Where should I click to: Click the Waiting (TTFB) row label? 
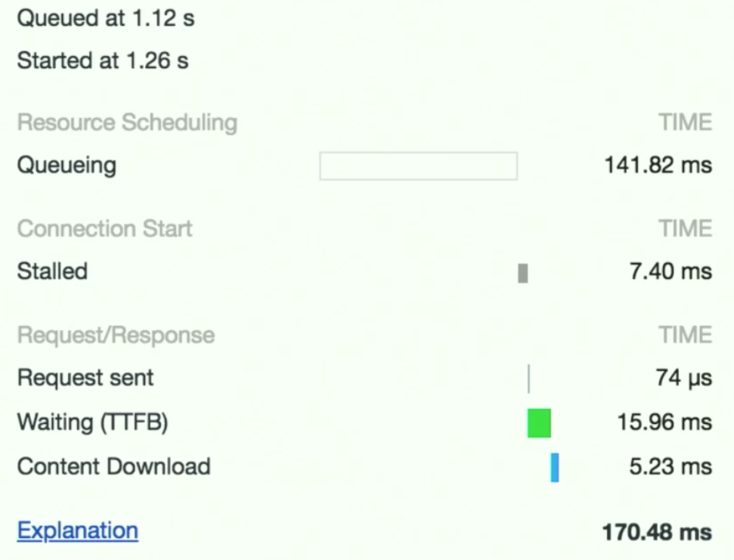(x=92, y=422)
